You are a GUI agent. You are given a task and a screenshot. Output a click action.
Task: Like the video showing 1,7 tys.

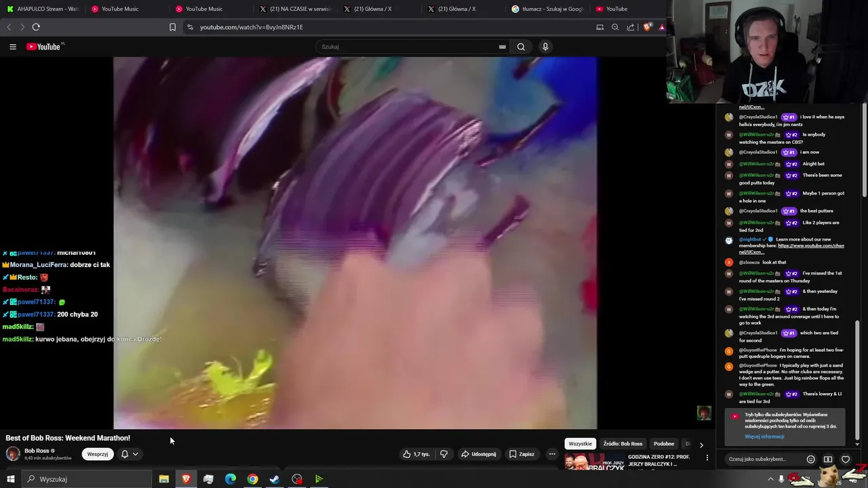point(416,454)
